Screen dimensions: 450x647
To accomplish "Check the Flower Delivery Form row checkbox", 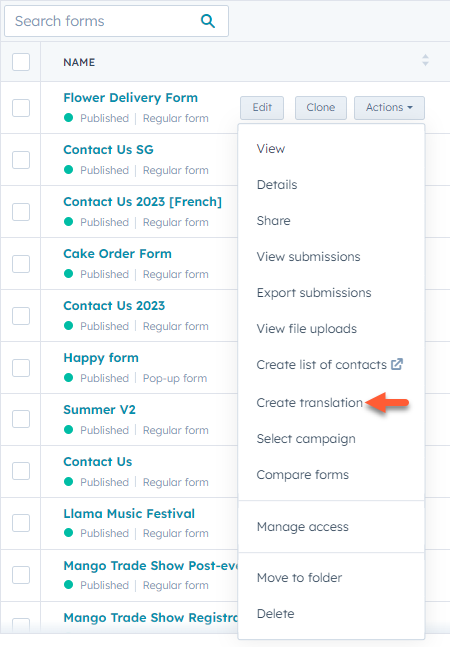I will (21, 108).
